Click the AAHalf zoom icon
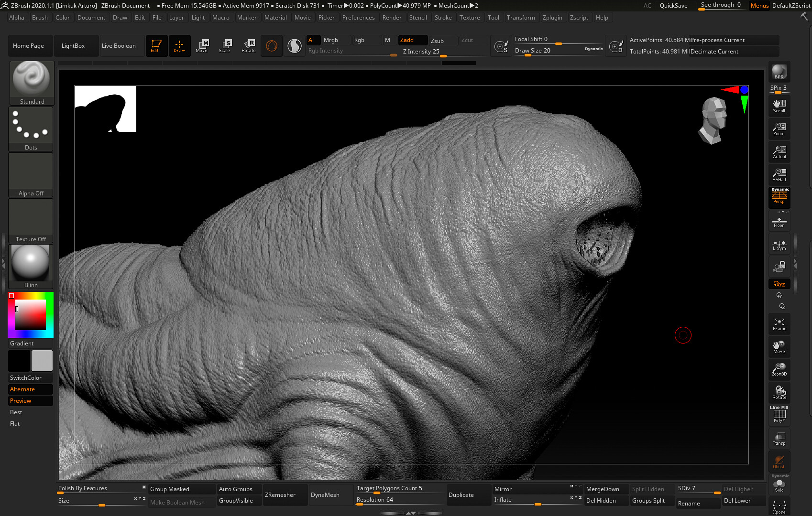This screenshot has width=812, height=516. tap(779, 175)
